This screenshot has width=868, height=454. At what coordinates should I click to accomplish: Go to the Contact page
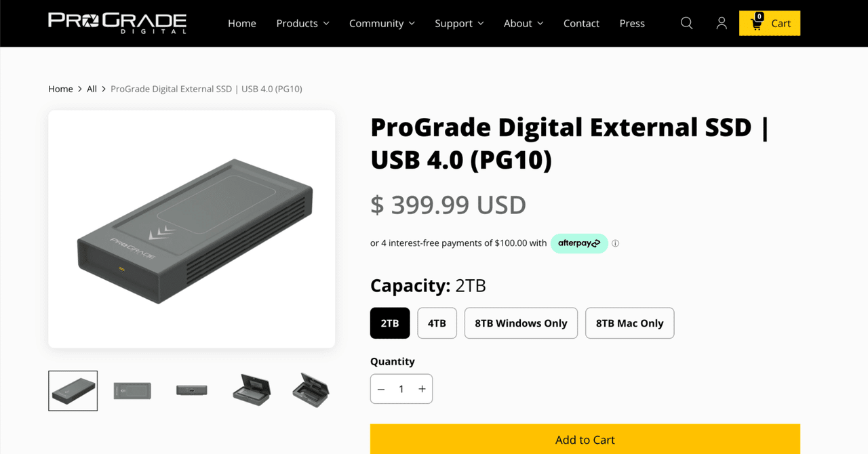[x=581, y=23]
